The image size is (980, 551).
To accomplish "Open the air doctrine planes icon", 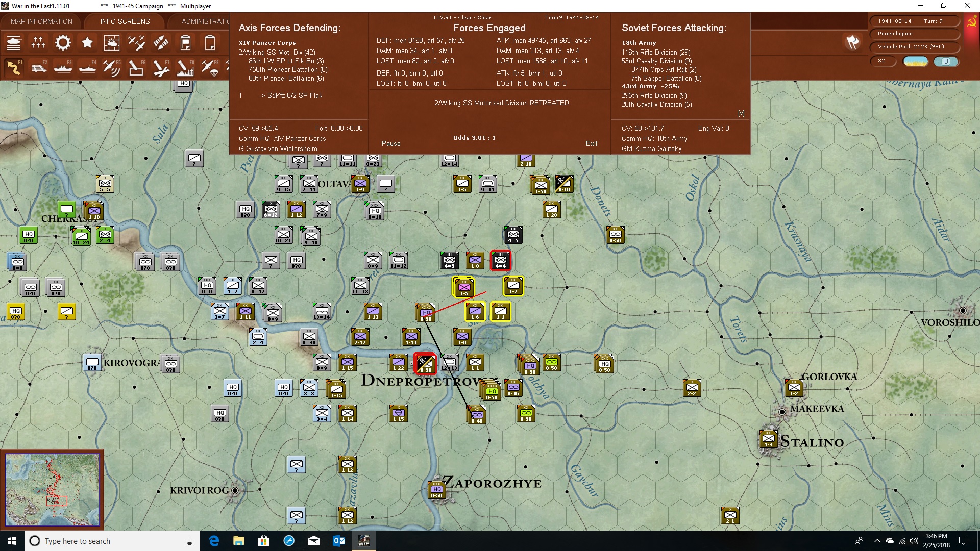I will [x=136, y=43].
